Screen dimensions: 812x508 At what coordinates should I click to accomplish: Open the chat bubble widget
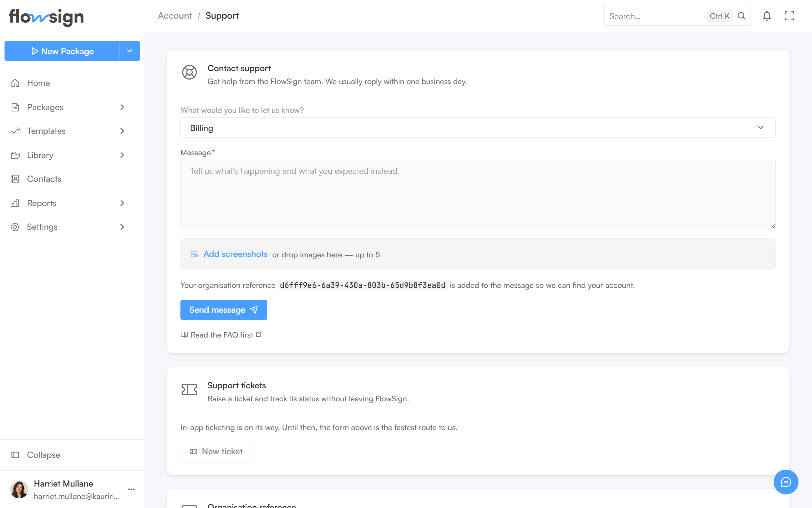click(x=786, y=482)
